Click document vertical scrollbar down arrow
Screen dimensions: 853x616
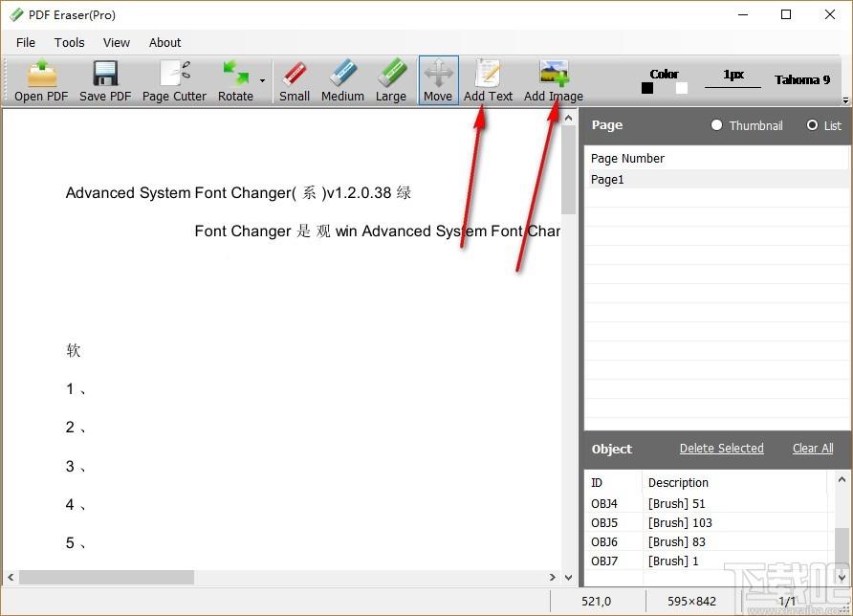[x=568, y=578]
